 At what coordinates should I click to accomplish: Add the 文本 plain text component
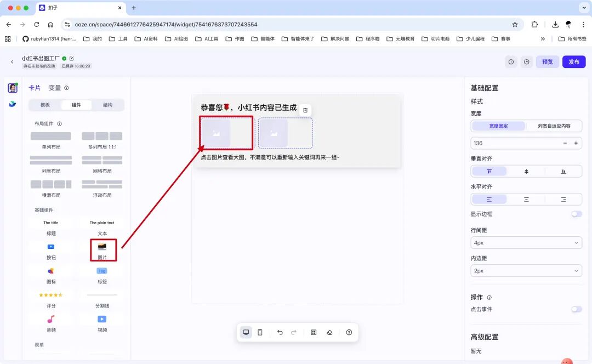tap(102, 228)
